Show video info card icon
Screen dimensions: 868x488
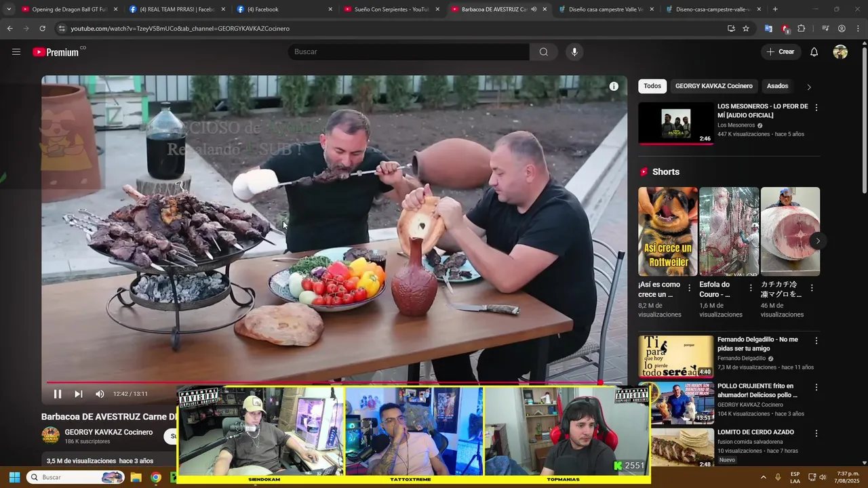[x=614, y=86]
